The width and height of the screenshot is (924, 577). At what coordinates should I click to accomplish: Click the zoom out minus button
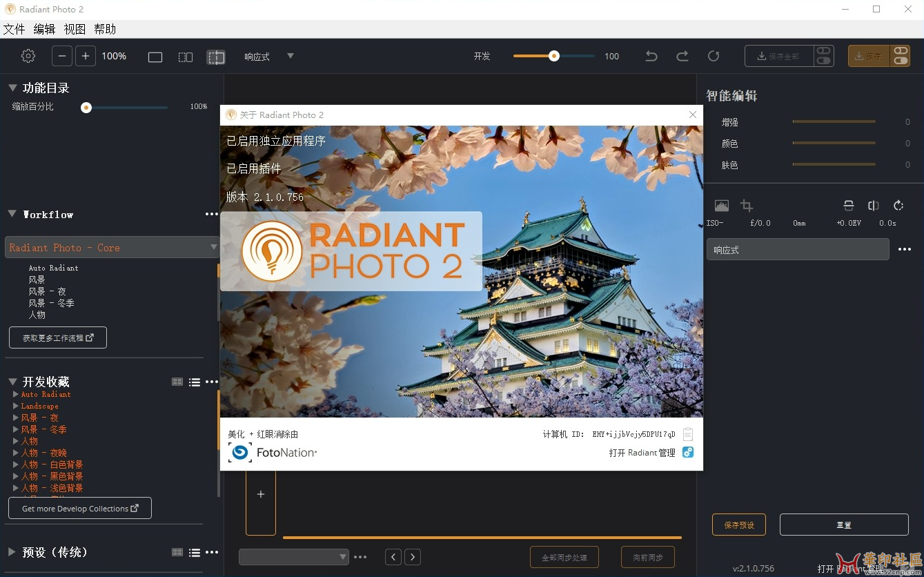pyautogui.click(x=62, y=56)
